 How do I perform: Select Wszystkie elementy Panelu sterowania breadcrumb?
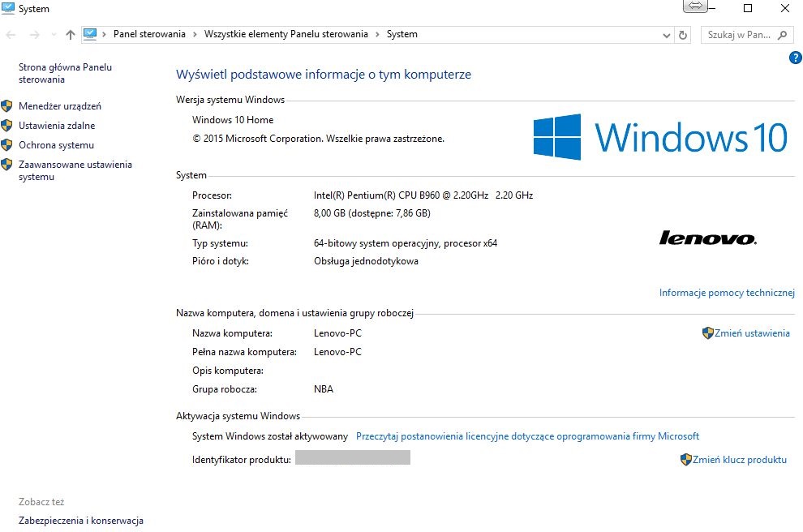pos(286,34)
